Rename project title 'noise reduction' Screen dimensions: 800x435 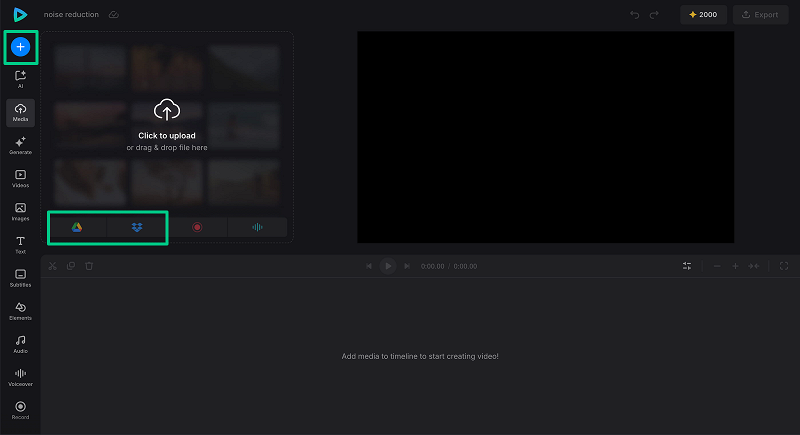(x=71, y=15)
